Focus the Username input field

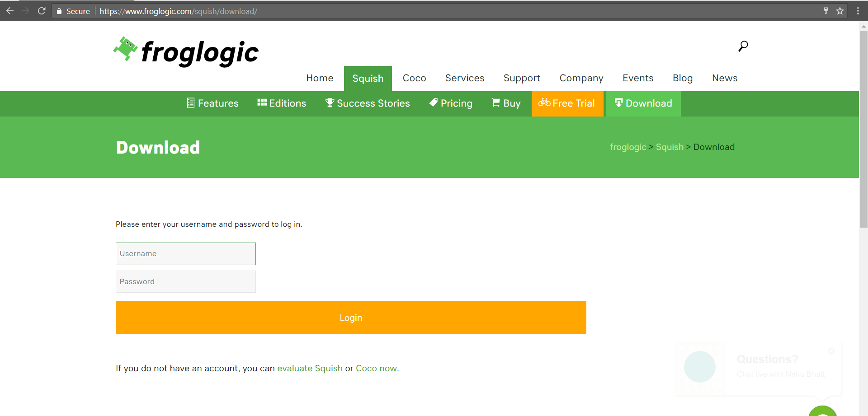click(186, 254)
